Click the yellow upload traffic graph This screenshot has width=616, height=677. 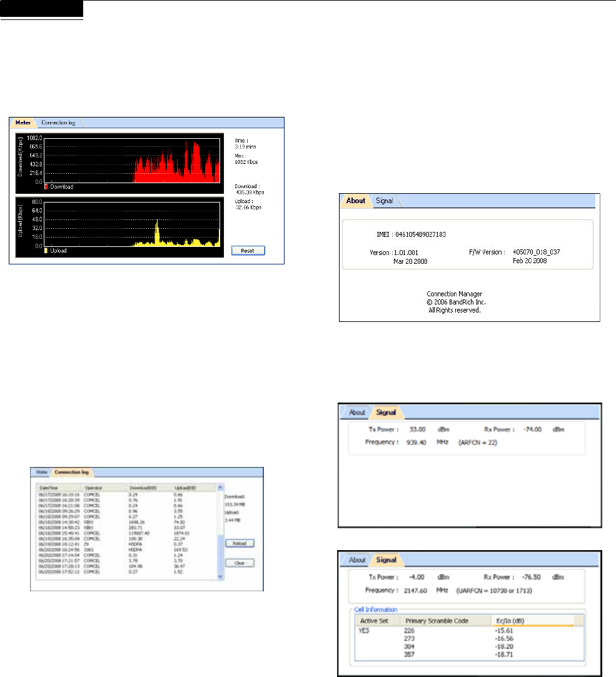point(132,224)
